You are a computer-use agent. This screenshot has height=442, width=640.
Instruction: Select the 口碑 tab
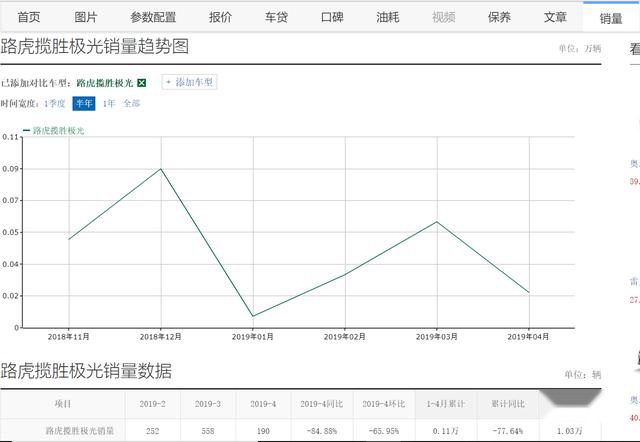click(332, 17)
